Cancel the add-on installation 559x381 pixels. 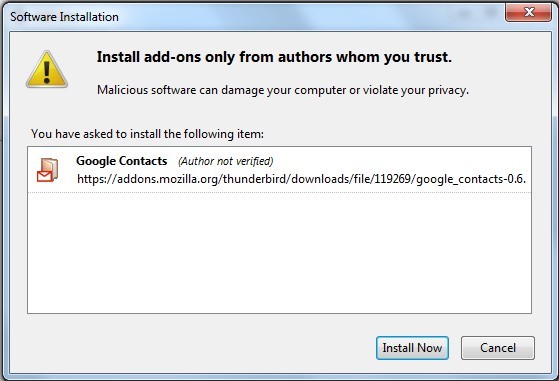coord(498,348)
